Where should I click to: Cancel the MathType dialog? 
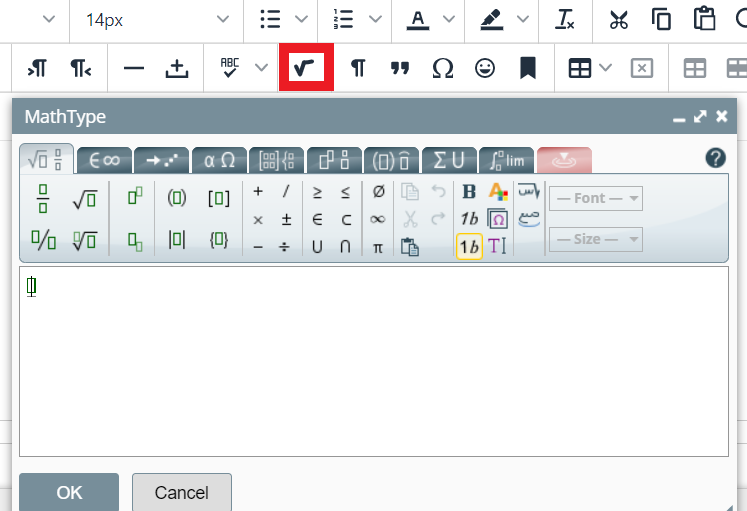[x=182, y=492]
